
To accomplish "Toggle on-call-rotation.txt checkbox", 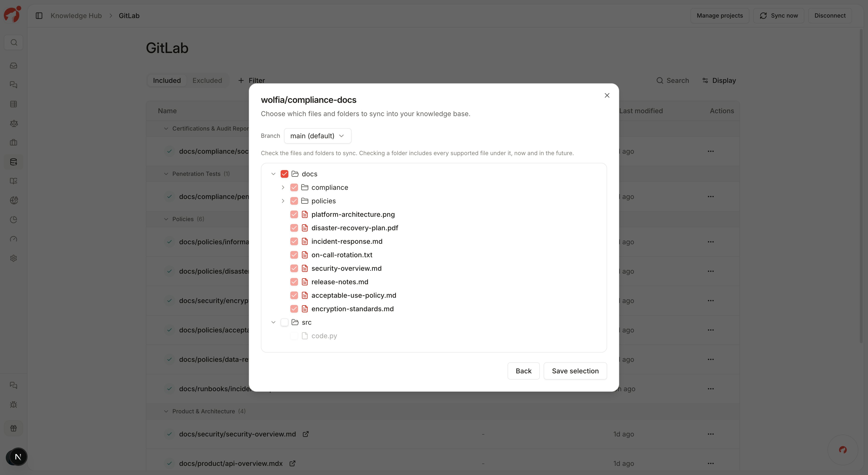I will (294, 255).
